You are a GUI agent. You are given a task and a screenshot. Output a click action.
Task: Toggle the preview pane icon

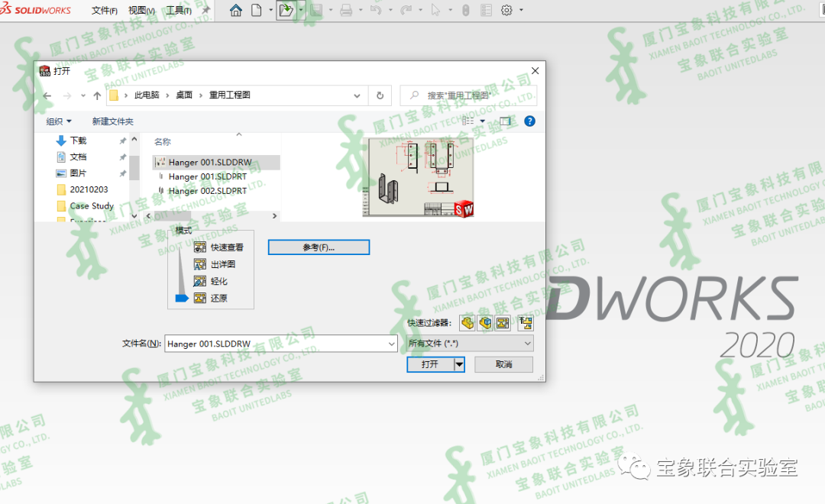coord(505,121)
